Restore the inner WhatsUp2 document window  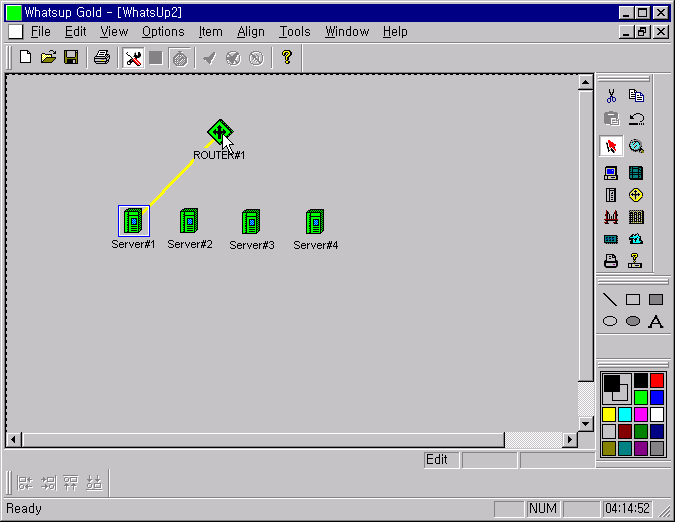point(643,32)
